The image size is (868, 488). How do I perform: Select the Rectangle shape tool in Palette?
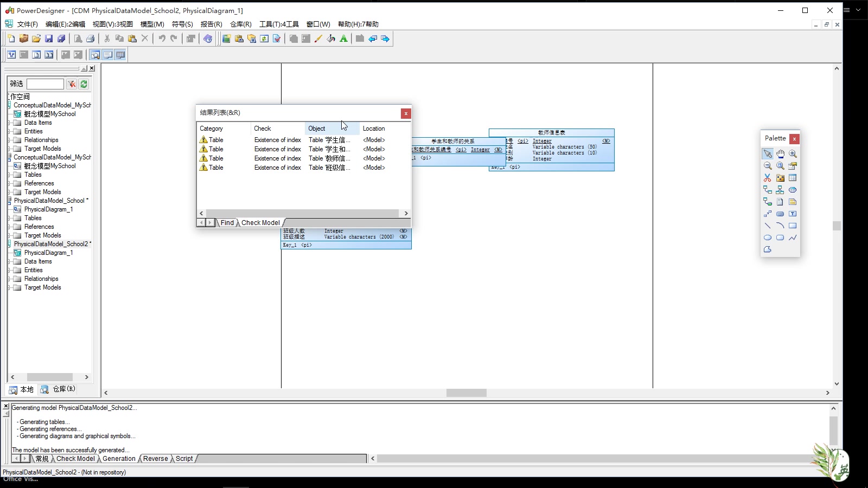point(793,226)
